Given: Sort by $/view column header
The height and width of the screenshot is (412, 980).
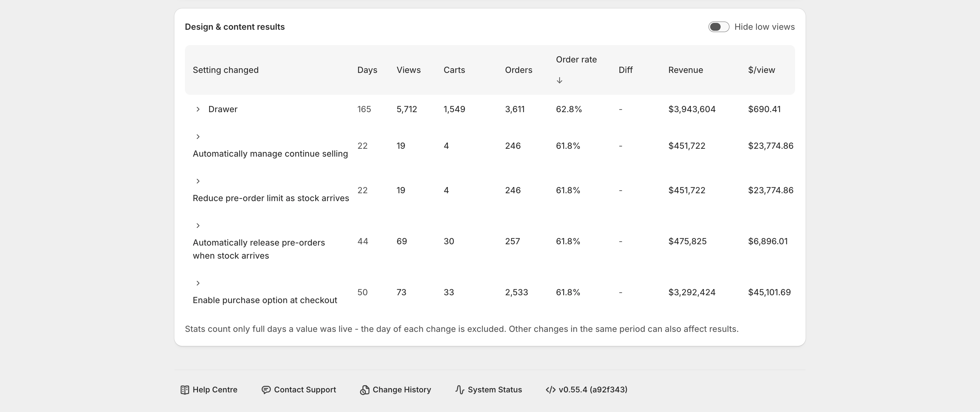Looking at the screenshot, I should click(761, 70).
